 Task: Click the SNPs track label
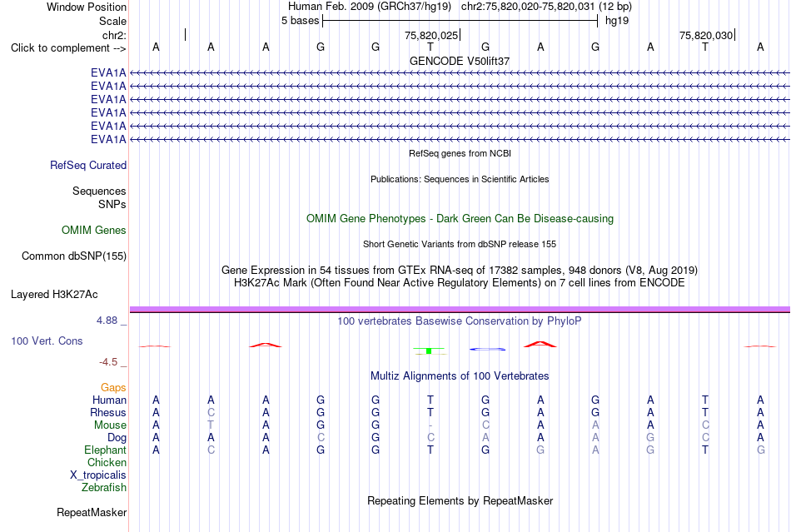point(112,204)
